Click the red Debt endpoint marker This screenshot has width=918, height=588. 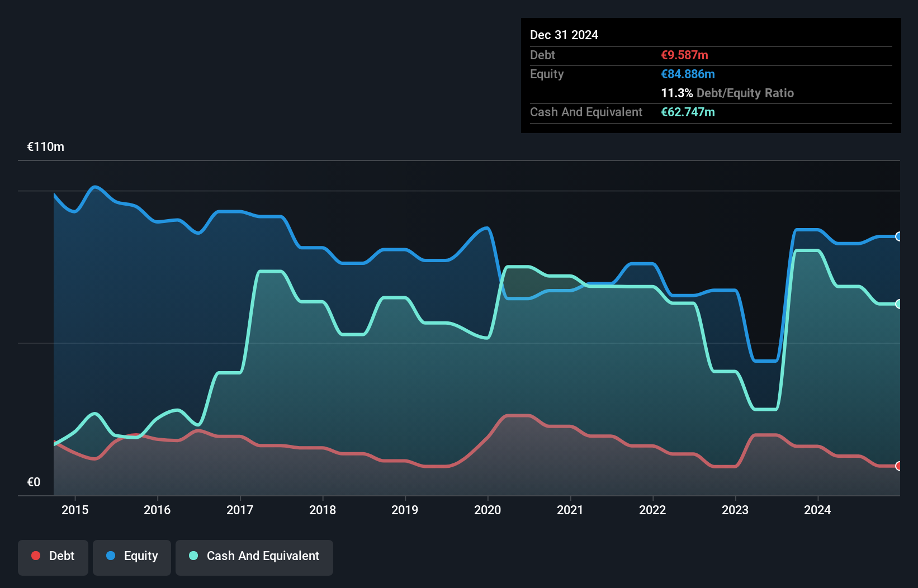pyautogui.click(x=898, y=466)
